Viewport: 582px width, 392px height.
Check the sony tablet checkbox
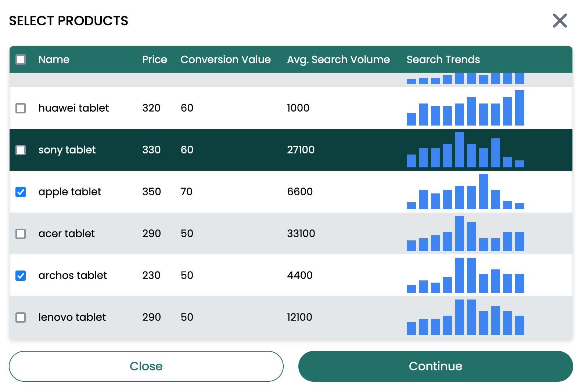[21, 150]
